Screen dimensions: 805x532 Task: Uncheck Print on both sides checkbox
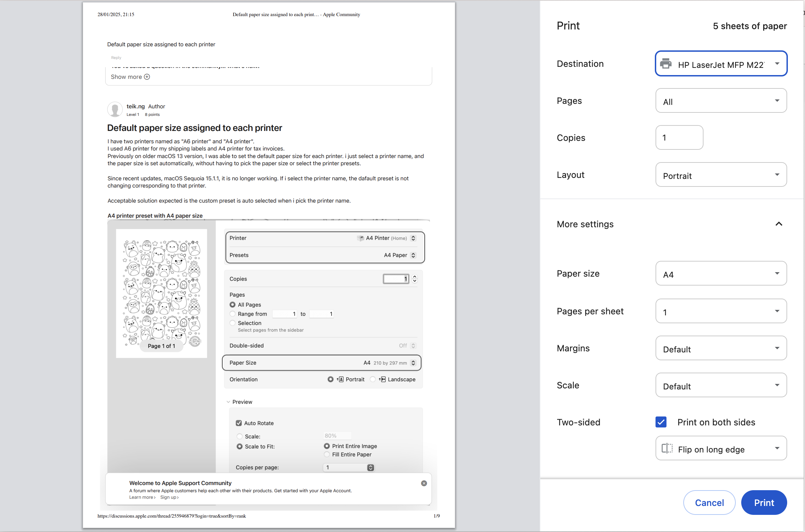click(661, 422)
